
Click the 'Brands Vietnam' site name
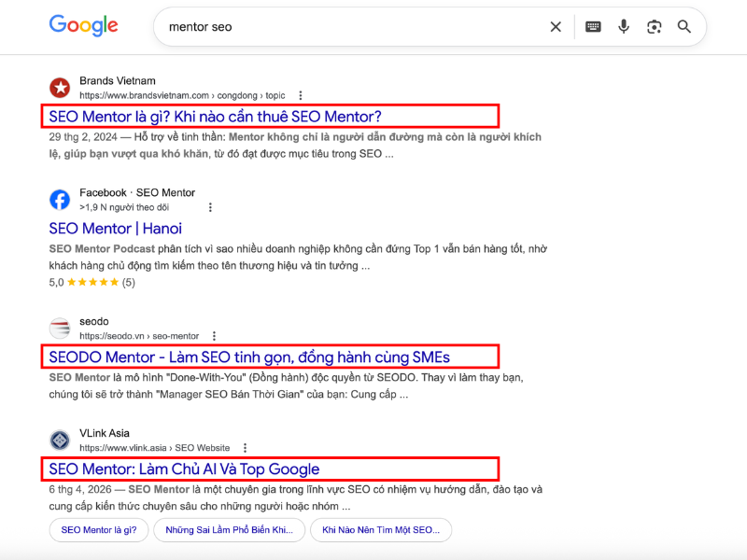tap(118, 80)
